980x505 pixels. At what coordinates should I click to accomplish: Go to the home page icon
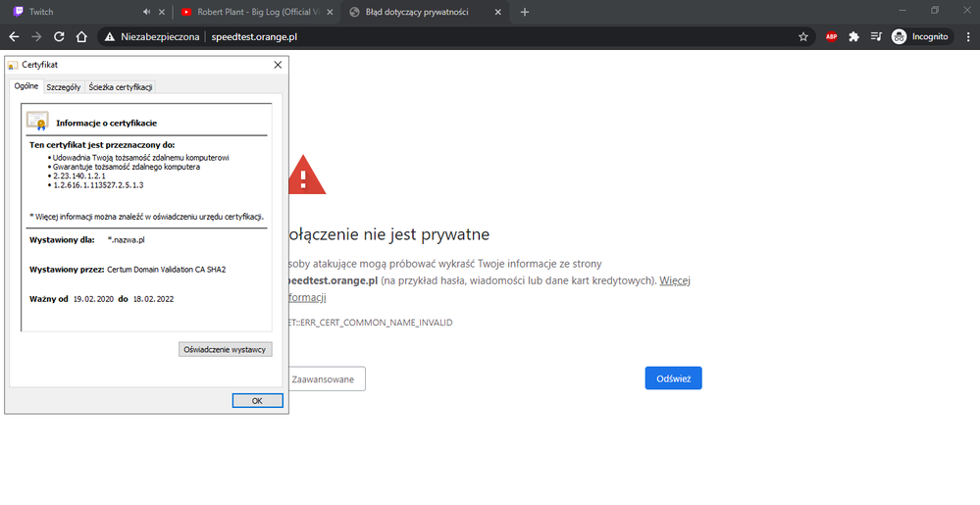coord(82,36)
